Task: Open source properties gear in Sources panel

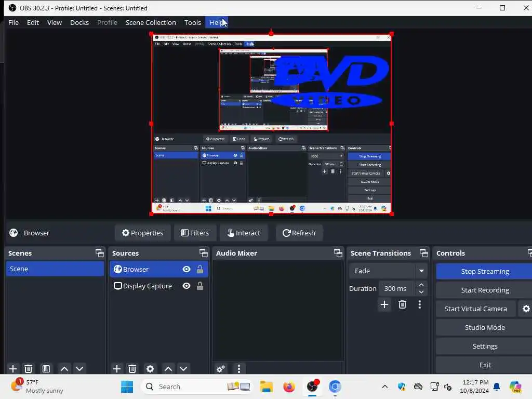Action: (x=150, y=368)
